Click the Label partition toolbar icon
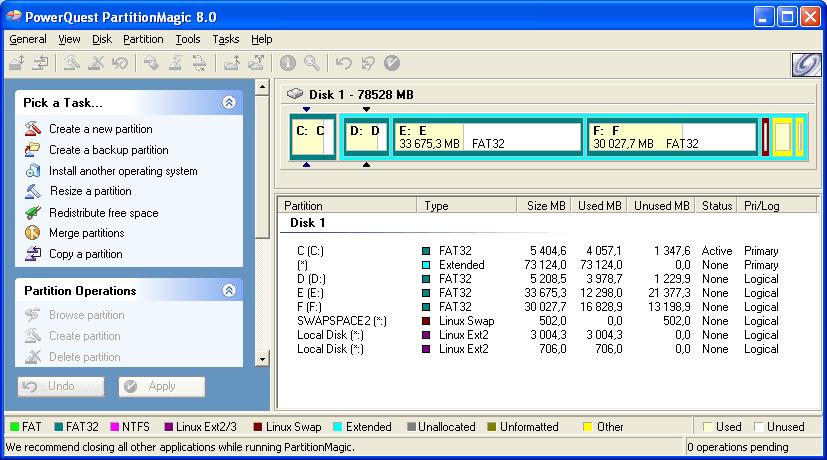This screenshot has height=460, width=827. point(151,63)
